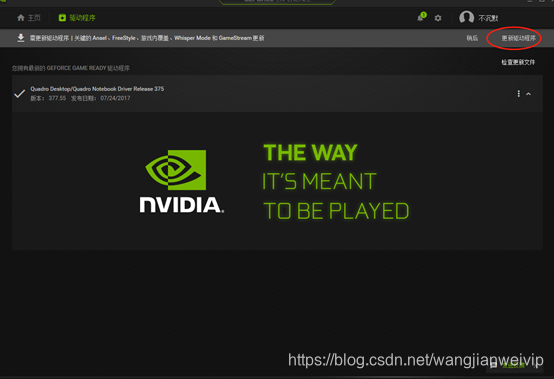Screen dimensions: 554x379
Task: Click the THE WAY IT'S MEANT TO BE PLAYED slogan
Action: point(336,182)
